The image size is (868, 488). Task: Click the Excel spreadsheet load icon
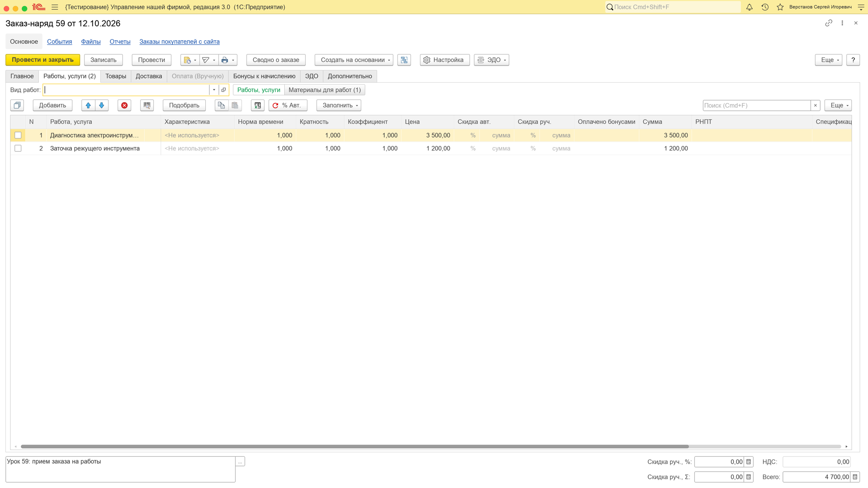pos(258,105)
